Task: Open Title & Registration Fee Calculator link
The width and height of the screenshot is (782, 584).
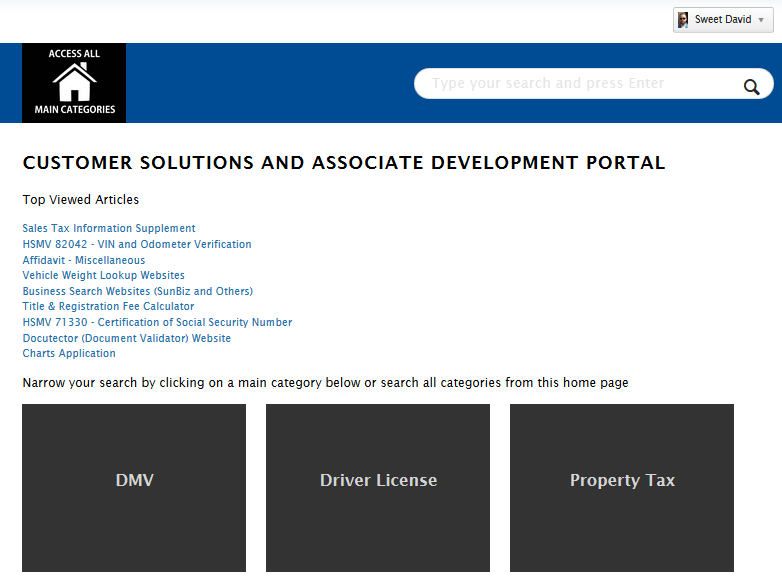Action: (109, 307)
